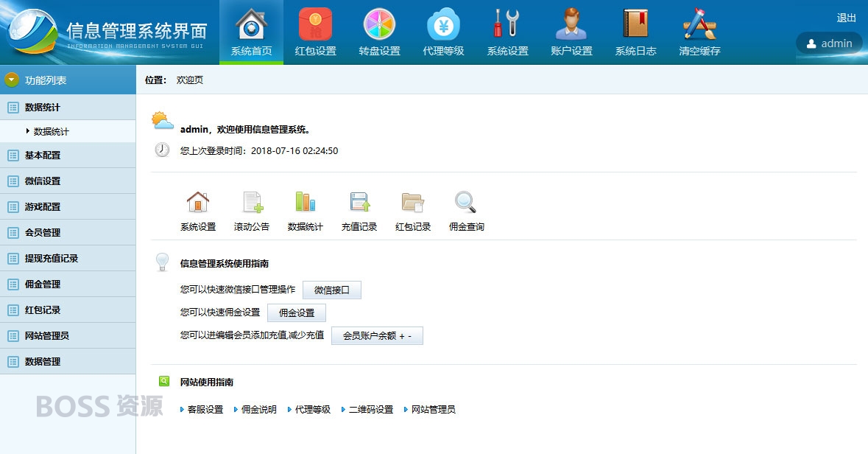Select 账户设置 label in top navigation
The width and height of the screenshot is (868, 454).
tap(571, 51)
